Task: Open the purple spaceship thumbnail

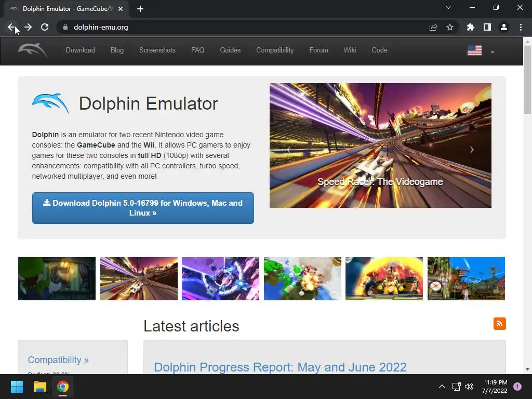Action: point(220,278)
